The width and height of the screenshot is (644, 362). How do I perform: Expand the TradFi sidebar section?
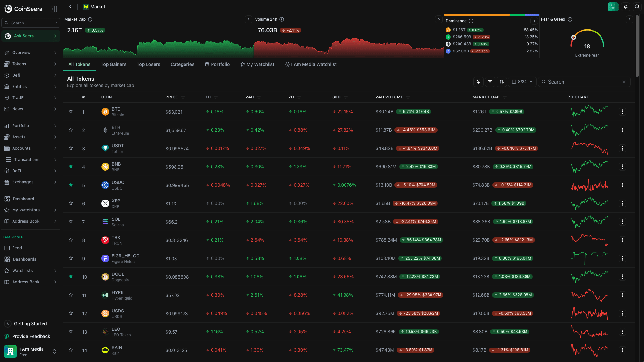tap(55, 98)
